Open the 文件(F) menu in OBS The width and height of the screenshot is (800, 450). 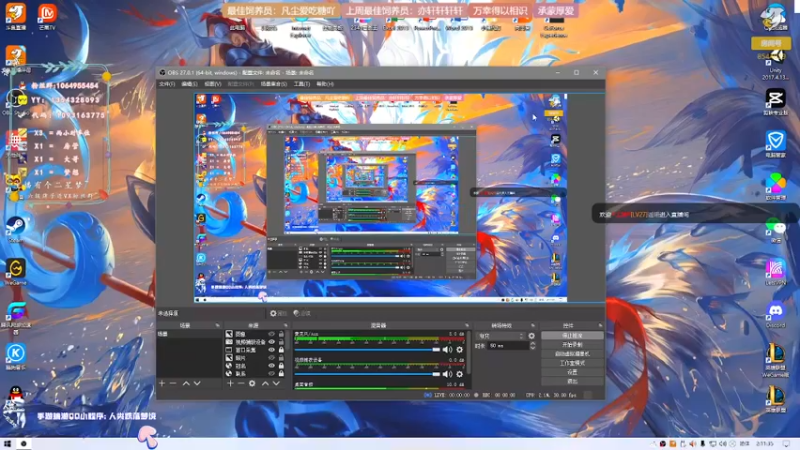(167, 84)
